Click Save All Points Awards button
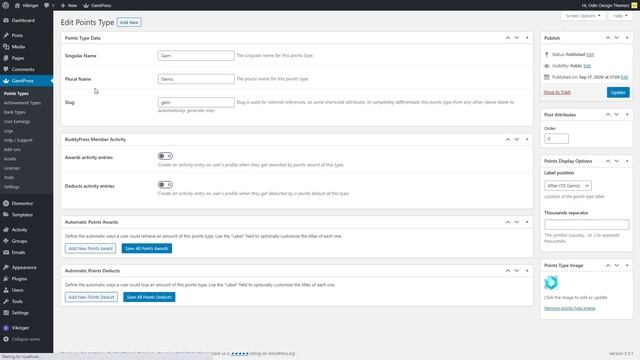 pyautogui.click(x=147, y=248)
